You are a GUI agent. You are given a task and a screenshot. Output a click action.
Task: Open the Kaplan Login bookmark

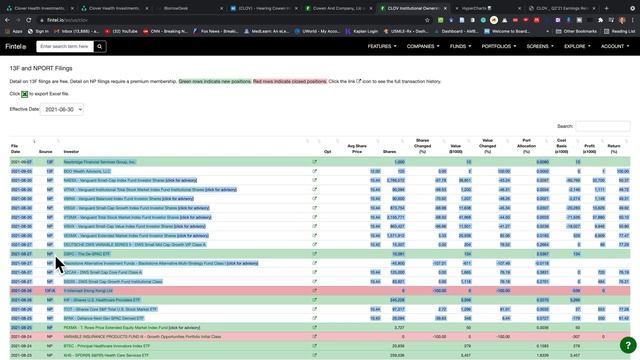(x=362, y=31)
